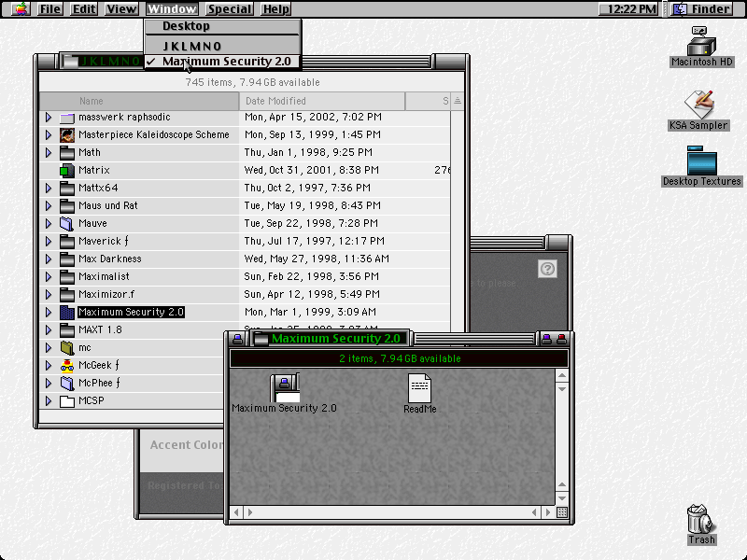Expand the Mattx64 folder disclosure triangle

(x=49, y=189)
